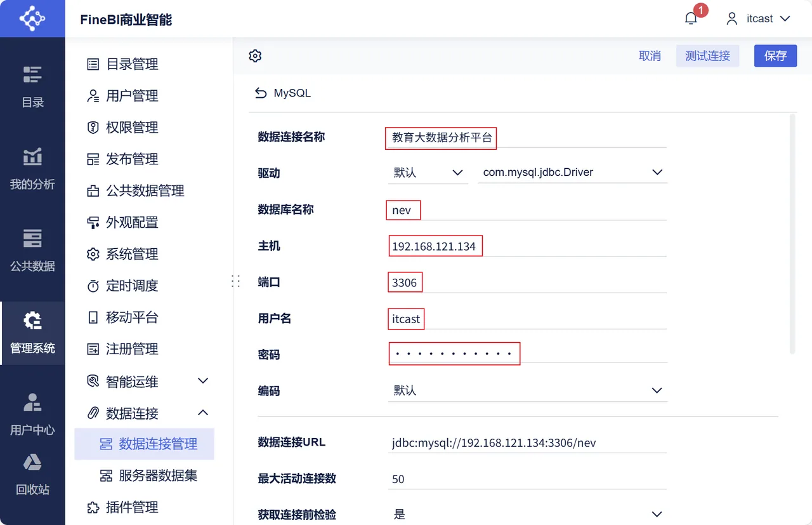Click the 目录管理 list icon
Screen dimensions: 812x525
click(93, 64)
